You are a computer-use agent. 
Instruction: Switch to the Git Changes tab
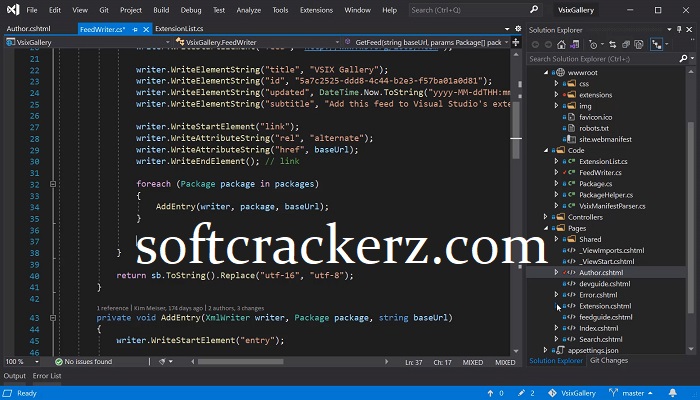pyautogui.click(x=609, y=360)
